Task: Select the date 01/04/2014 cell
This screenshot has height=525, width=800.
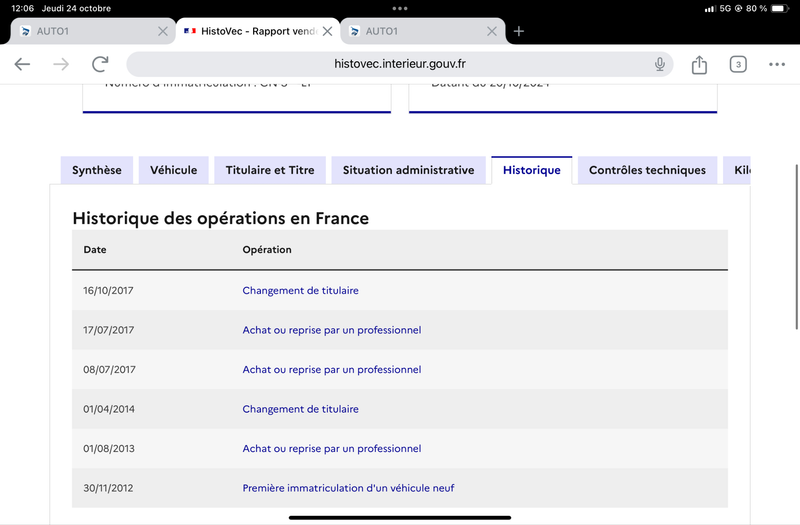Action: coord(109,409)
